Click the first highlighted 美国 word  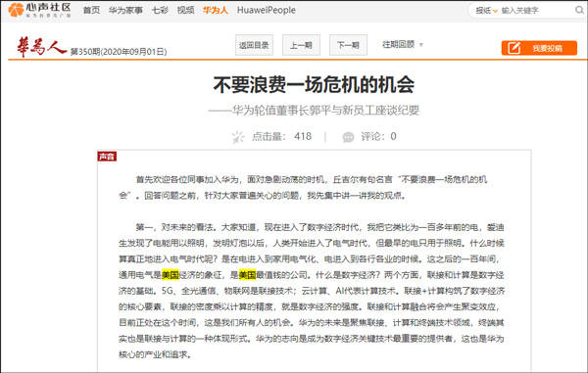point(171,275)
